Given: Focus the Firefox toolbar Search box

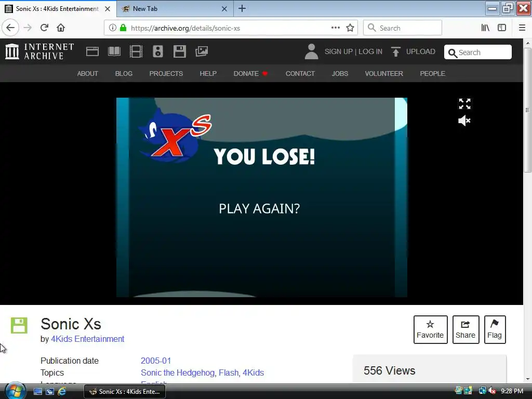Looking at the screenshot, I should click(403, 28).
